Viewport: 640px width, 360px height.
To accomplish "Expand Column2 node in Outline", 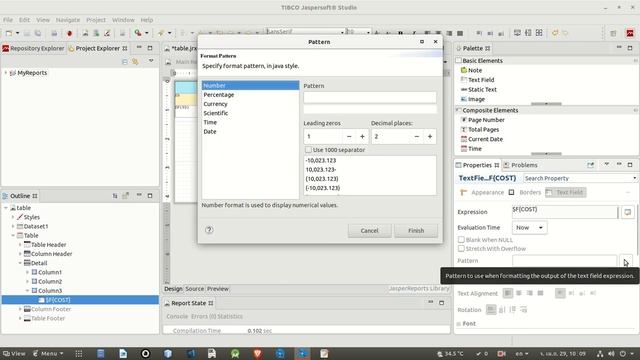I will [x=28, y=282].
